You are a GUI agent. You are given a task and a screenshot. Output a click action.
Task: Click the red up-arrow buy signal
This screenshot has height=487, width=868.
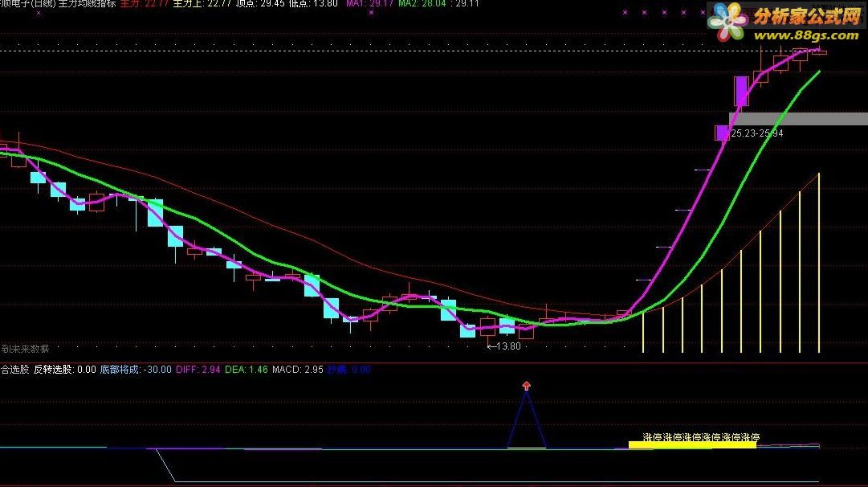pyautogui.click(x=527, y=386)
